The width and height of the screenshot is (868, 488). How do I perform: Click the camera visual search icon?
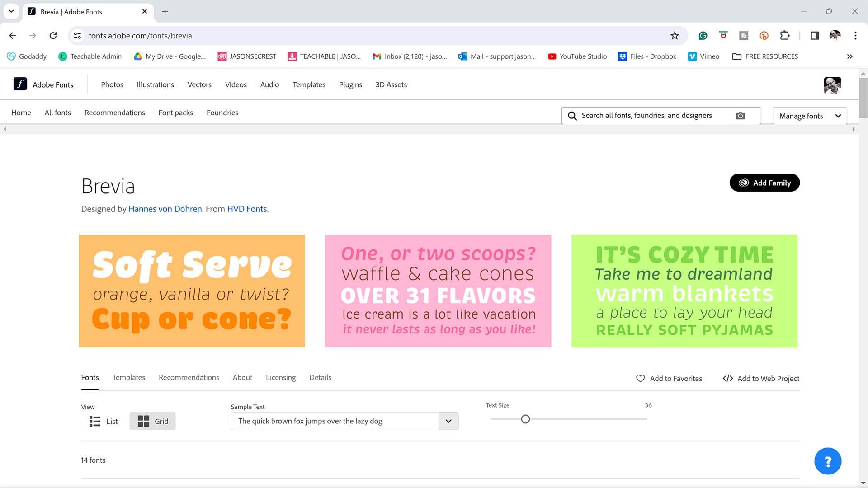click(740, 116)
